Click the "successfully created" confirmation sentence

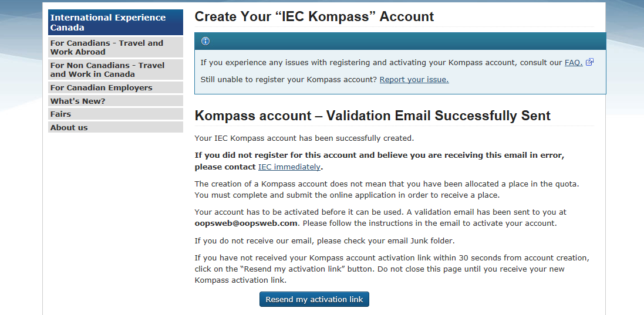pos(304,138)
